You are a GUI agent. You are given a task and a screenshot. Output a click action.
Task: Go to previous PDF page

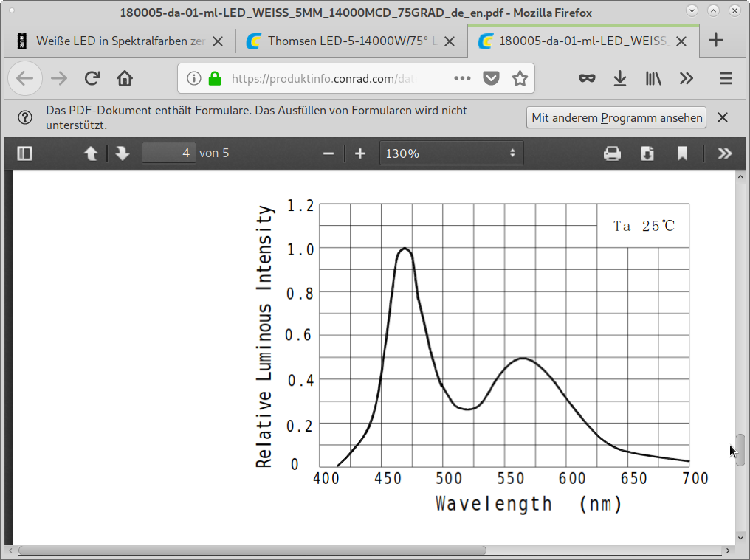coord(91,153)
